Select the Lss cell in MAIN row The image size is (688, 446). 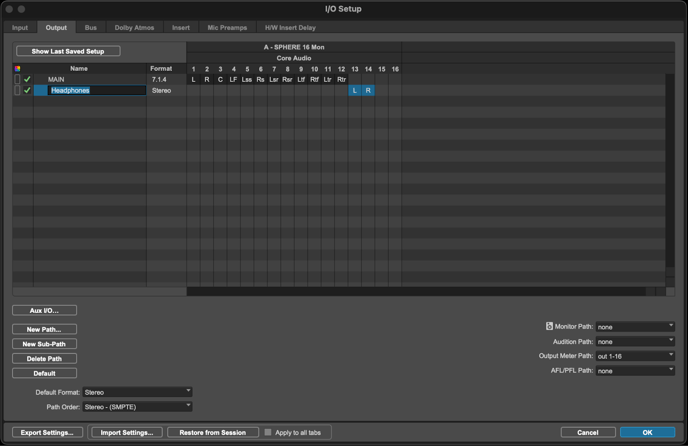[x=247, y=79]
